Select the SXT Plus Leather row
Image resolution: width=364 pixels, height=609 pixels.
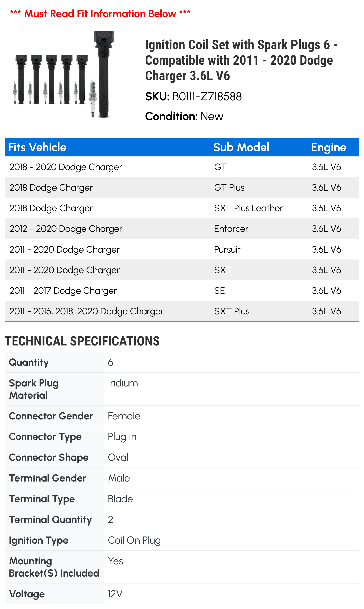coord(182,208)
